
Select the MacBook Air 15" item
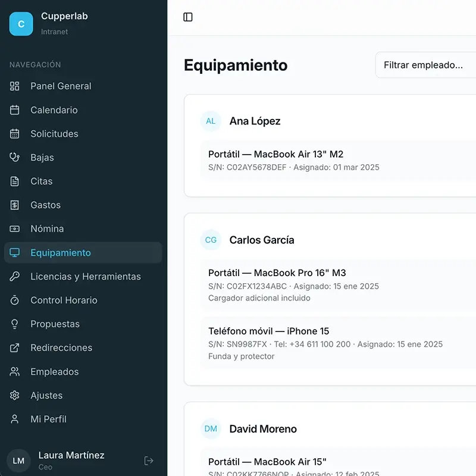coord(338,462)
